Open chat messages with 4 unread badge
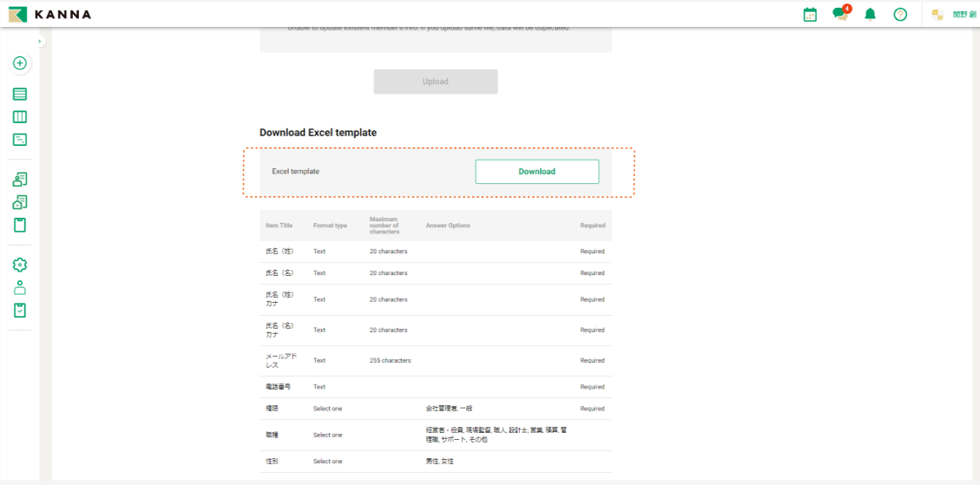This screenshot has height=485, width=980. [x=839, y=15]
